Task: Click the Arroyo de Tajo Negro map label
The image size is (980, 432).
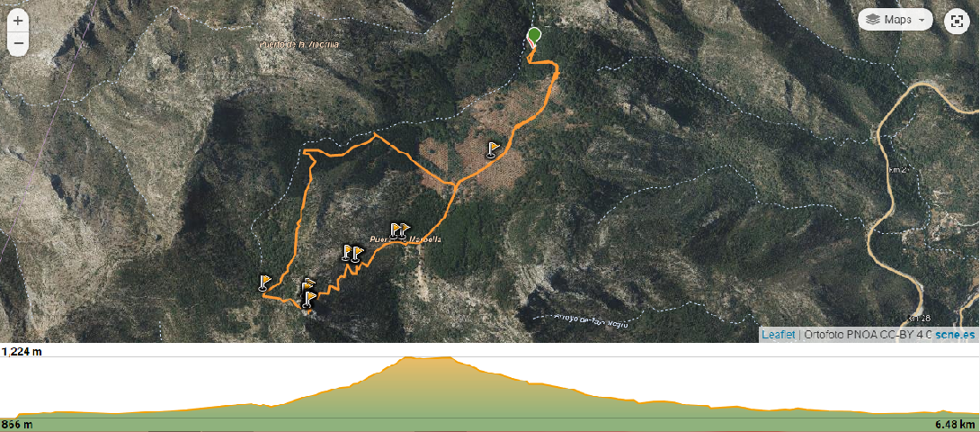Action: pos(591,320)
